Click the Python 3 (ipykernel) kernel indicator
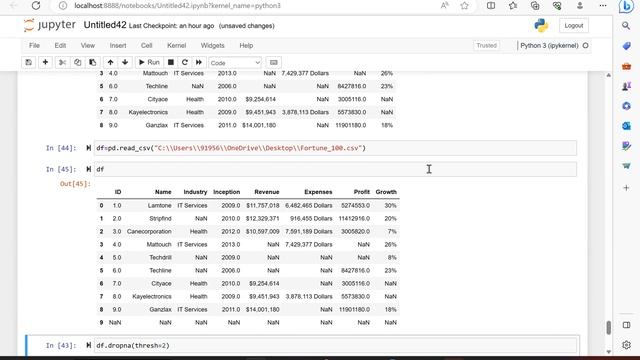Viewport: 640px width, 360px height. pyautogui.click(x=549, y=45)
